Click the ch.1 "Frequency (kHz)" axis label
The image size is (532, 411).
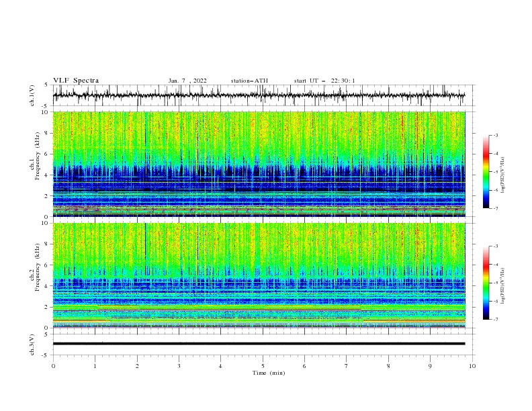coord(38,156)
